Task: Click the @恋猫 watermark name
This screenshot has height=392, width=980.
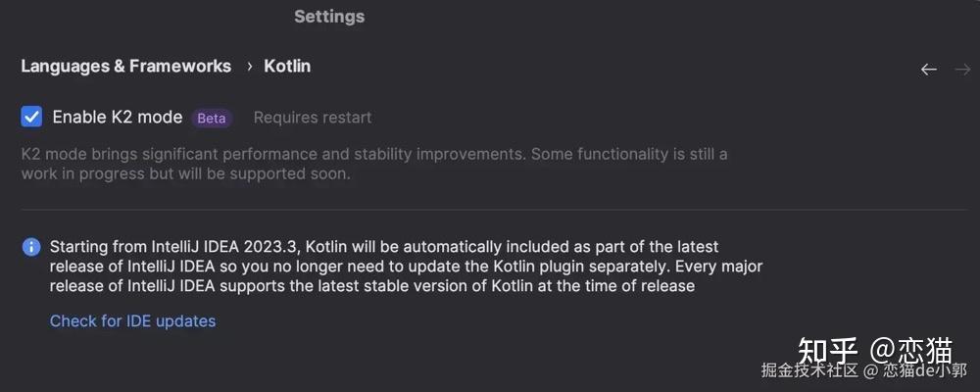Action: pos(910,350)
